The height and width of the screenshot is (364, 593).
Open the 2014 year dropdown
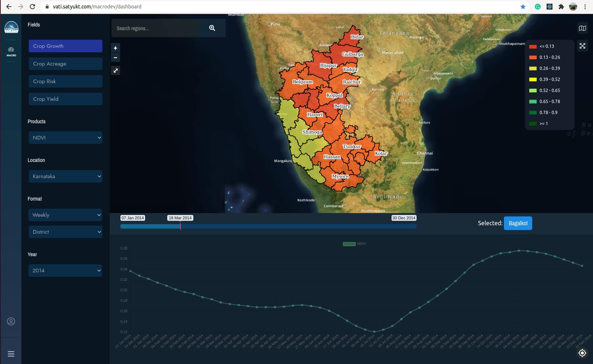tap(66, 271)
